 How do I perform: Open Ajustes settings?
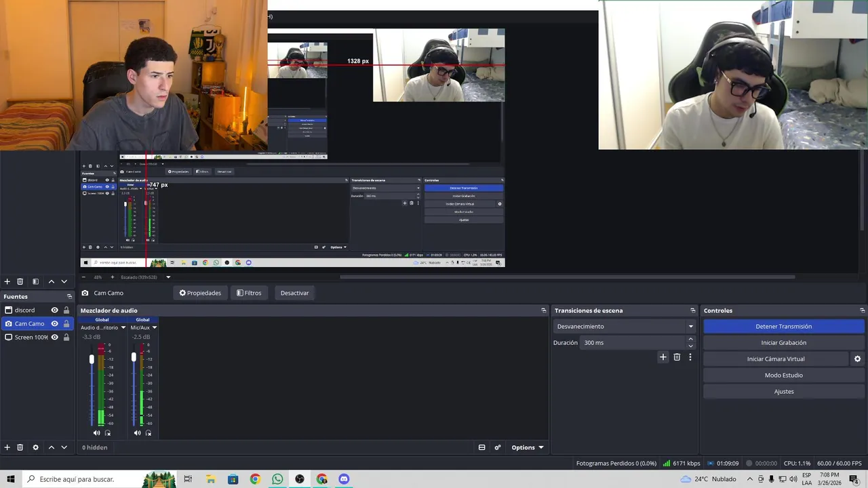point(783,392)
